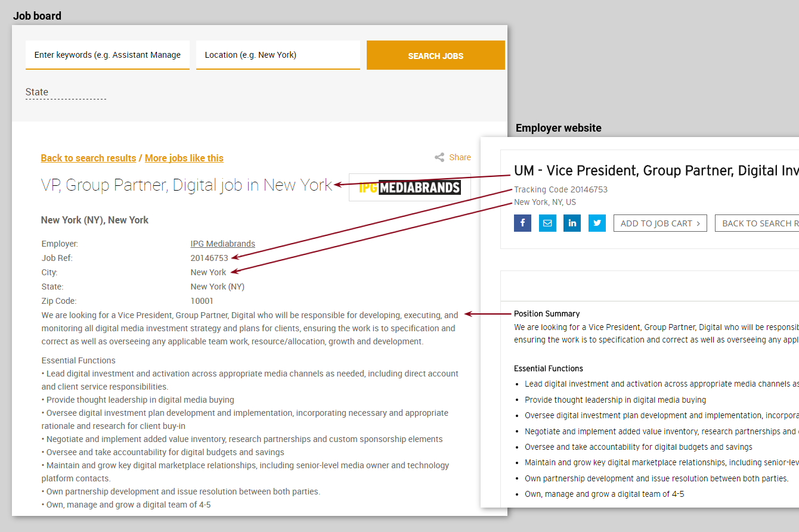This screenshot has height=532, width=799.
Task: Click Essential Functions heading on employer website
Action: [x=549, y=368]
